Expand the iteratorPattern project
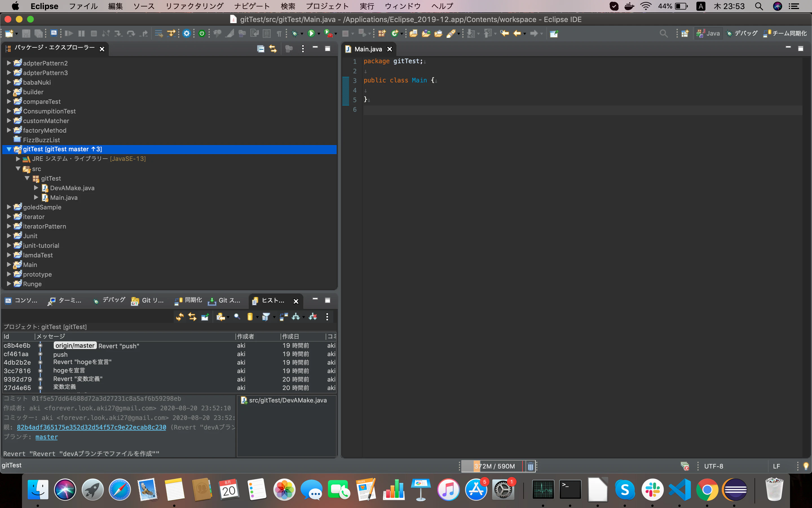Screen dimensions: 812x508 pos(9,226)
